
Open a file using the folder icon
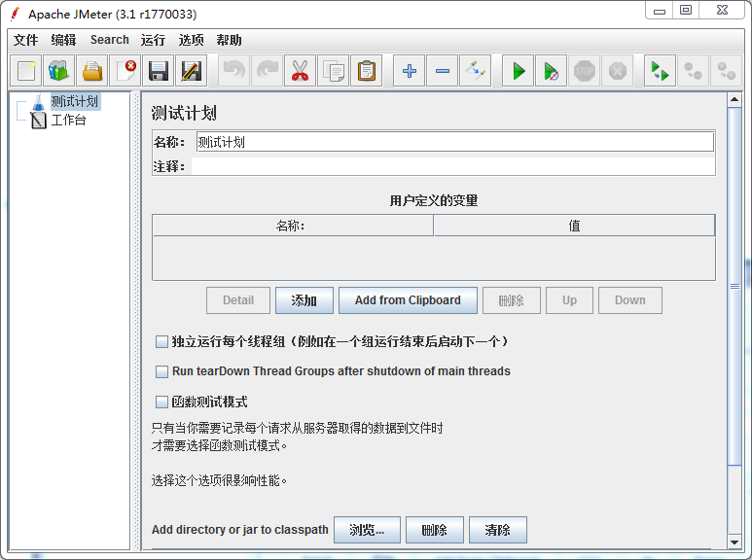tap(91, 71)
